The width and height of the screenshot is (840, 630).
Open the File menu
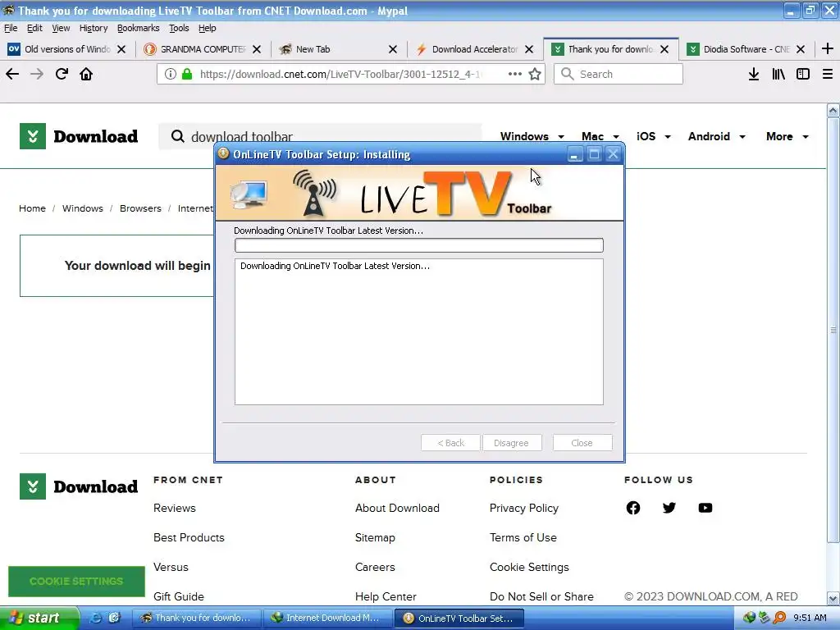click(x=11, y=28)
